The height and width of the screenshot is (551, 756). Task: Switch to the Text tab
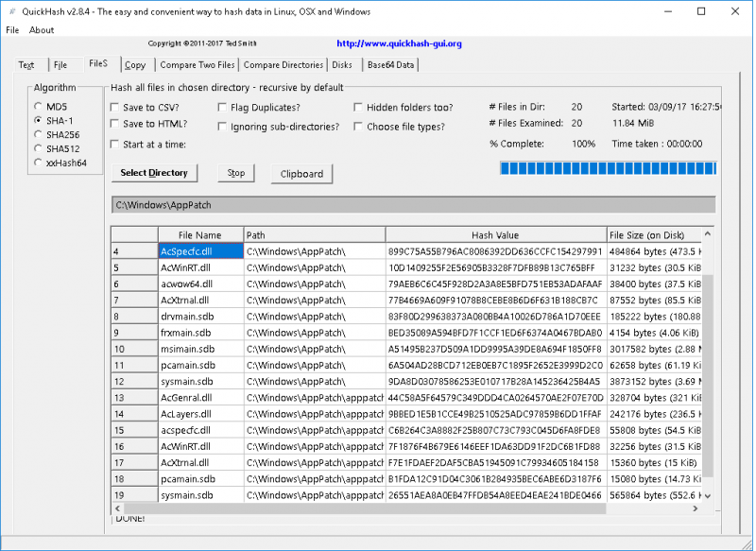click(x=26, y=64)
